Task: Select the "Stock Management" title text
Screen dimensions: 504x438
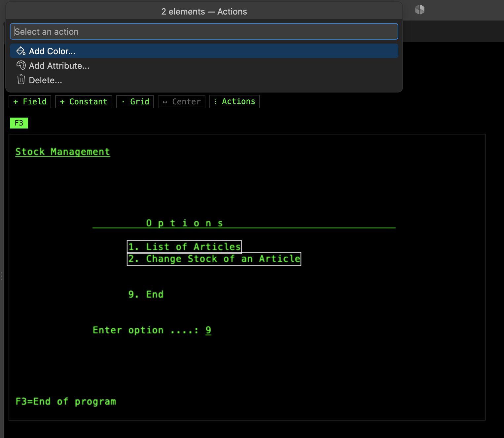Action: (x=63, y=152)
